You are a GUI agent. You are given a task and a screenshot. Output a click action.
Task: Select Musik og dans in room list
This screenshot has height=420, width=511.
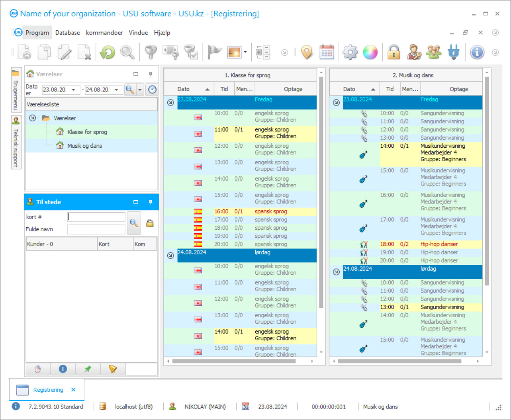point(84,146)
